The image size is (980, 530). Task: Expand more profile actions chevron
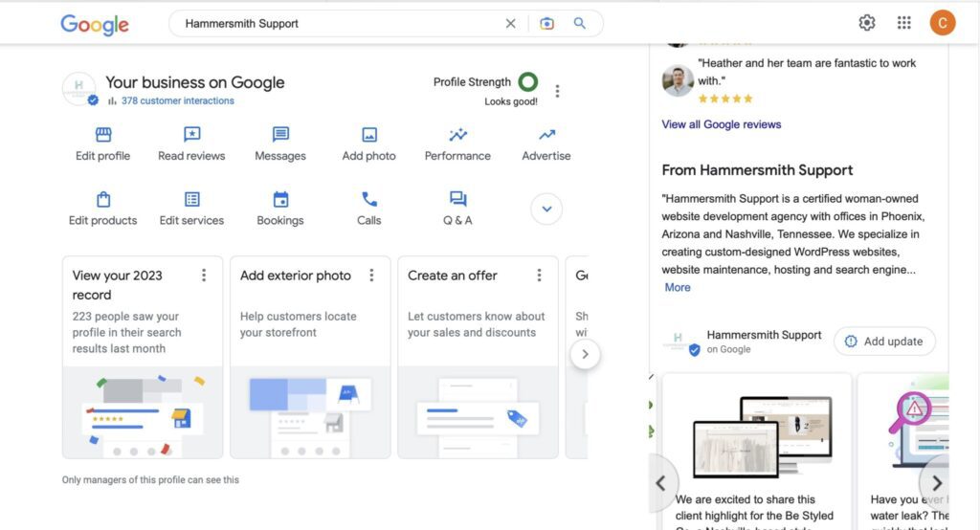coord(546,209)
